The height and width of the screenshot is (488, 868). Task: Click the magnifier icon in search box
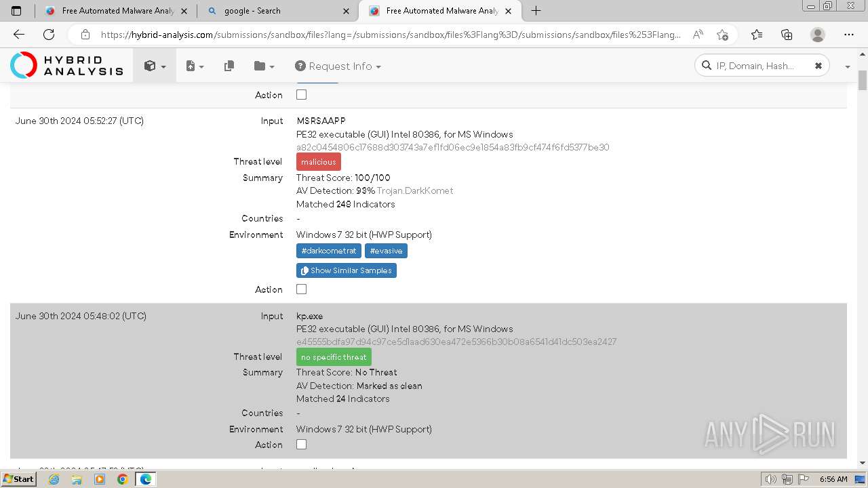click(x=706, y=66)
